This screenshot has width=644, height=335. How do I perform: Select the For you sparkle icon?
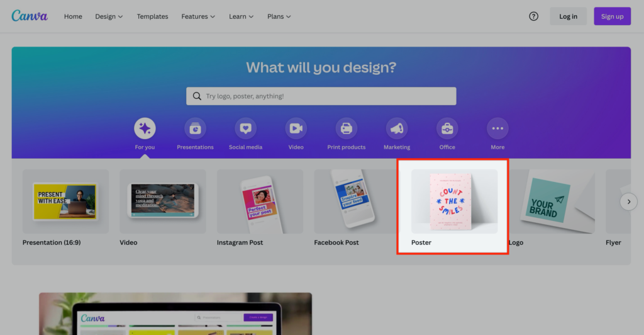click(x=145, y=128)
